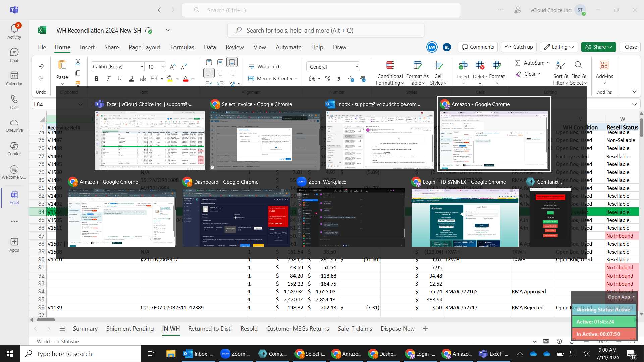Click the Comments button
The height and width of the screenshot is (362, 644).
478,47
